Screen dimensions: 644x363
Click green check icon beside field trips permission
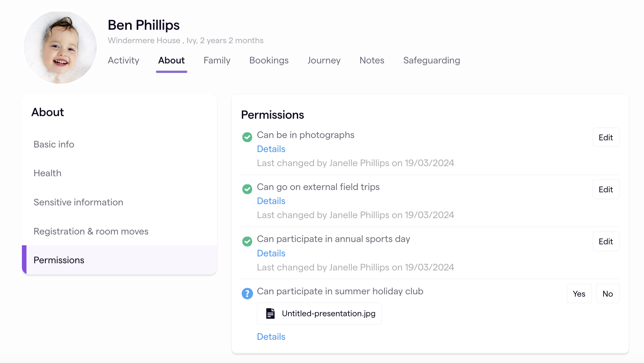click(x=247, y=189)
